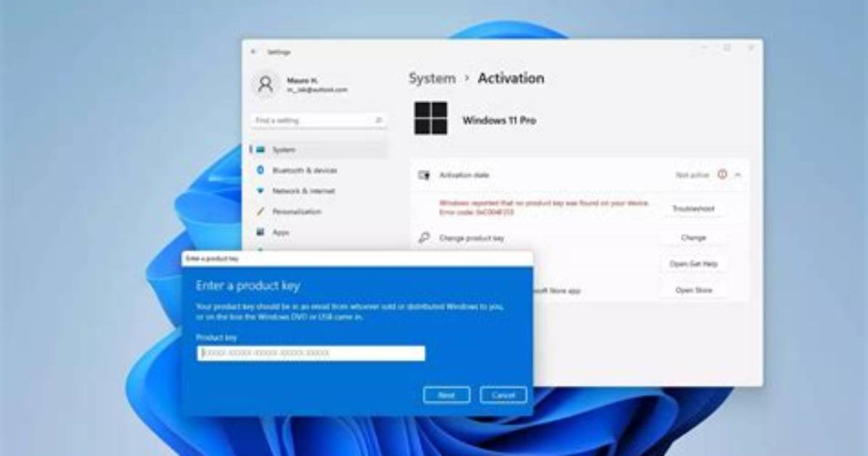The height and width of the screenshot is (456, 868).
Task: Click the Troubleshoot button
Action: click(693, 208)
